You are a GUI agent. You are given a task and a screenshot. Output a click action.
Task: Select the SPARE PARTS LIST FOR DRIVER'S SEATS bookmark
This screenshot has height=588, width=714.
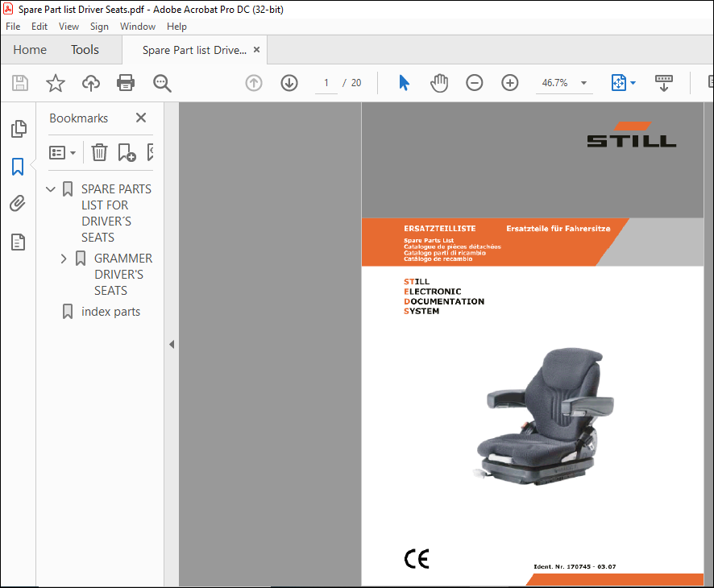pyautogui.click(x=116, y=213)
